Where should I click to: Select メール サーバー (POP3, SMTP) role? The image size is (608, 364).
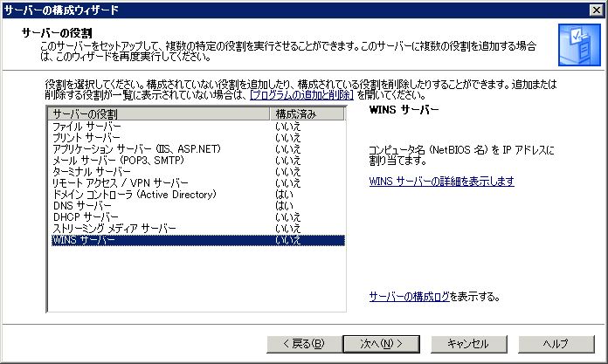point(198,160)
